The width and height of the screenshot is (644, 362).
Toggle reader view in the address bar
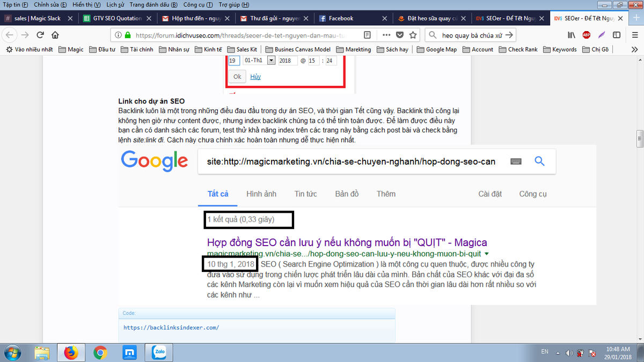point(367,35)
